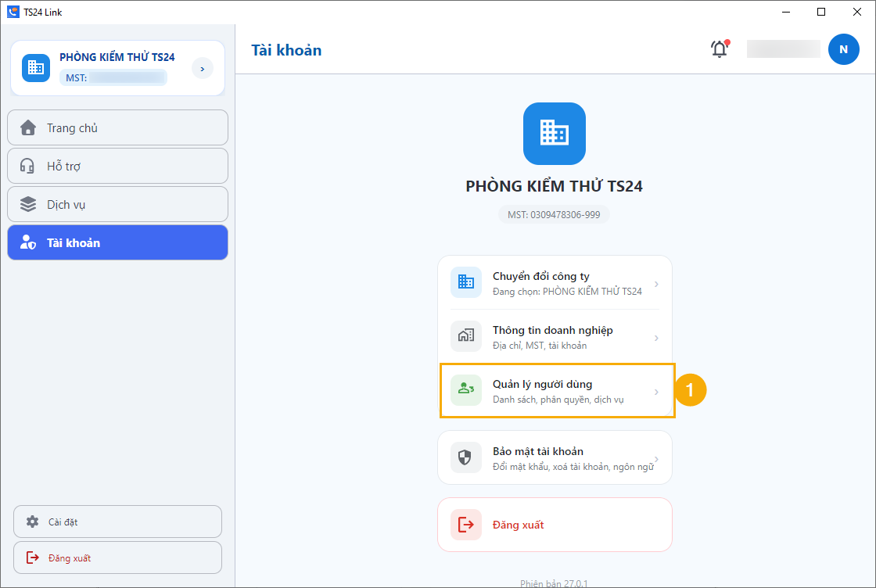Screen dimensions: 876x588
Task: Open the user avatar N
Action: [x=844, y=49]
